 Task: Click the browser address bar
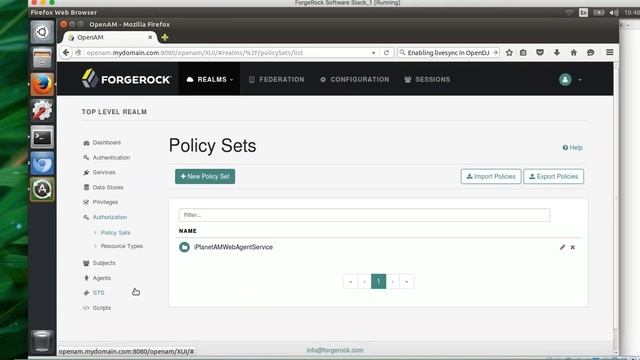[227, 53]
